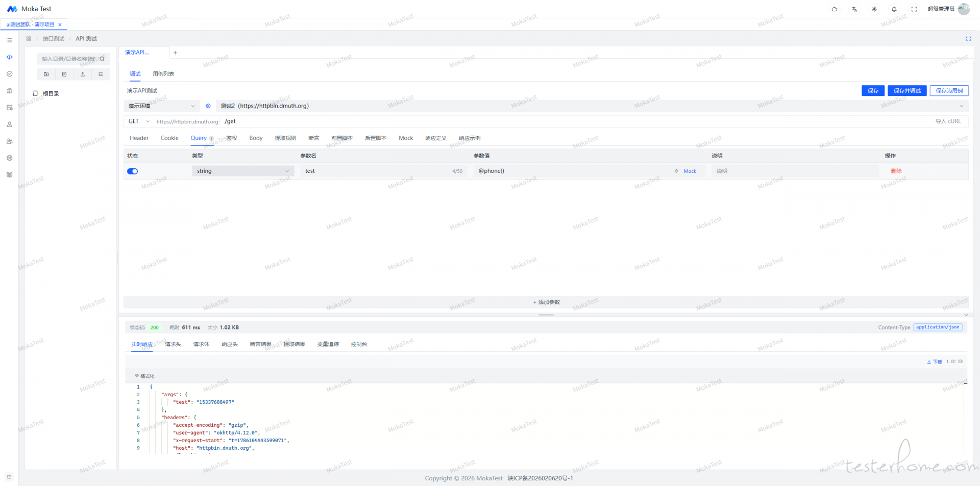
Task: Open the bug icon in sidebar
Action: 9,91
